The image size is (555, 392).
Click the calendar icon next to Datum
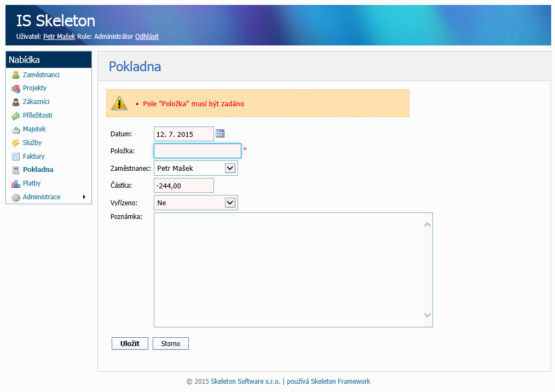pos(220,133)
